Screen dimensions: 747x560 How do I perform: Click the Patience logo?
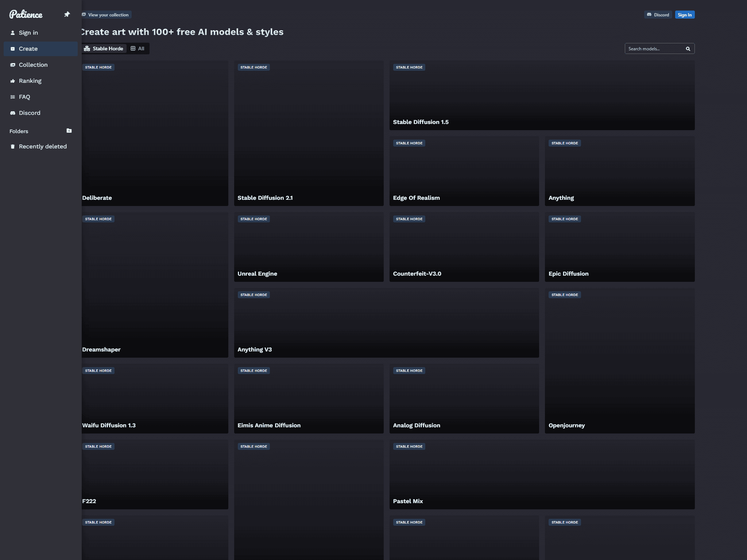[x=26, y=14]
